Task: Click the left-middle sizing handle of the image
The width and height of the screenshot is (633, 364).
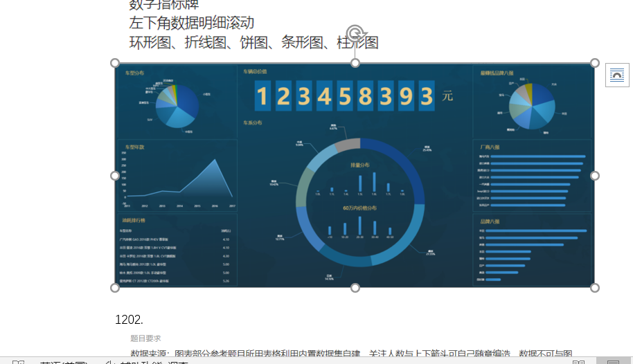Action: click(115, 176)
